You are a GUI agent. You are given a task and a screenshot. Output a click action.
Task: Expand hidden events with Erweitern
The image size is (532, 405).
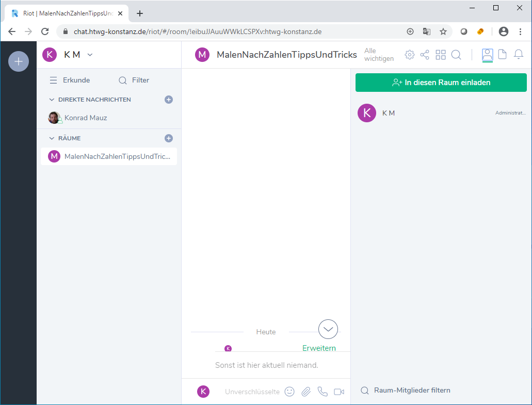tap(319, 348)
